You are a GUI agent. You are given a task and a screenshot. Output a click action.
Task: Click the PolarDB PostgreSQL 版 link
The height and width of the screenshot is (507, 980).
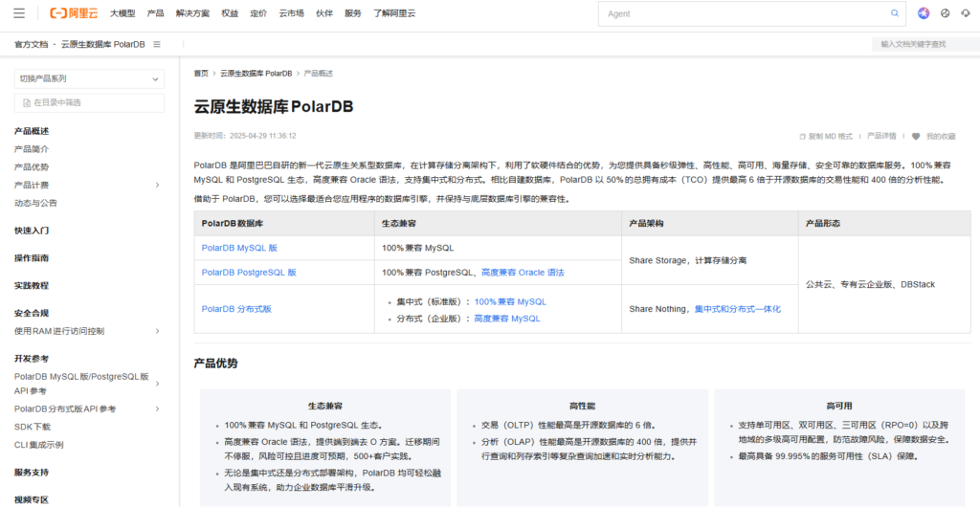[x=249, y=273]
